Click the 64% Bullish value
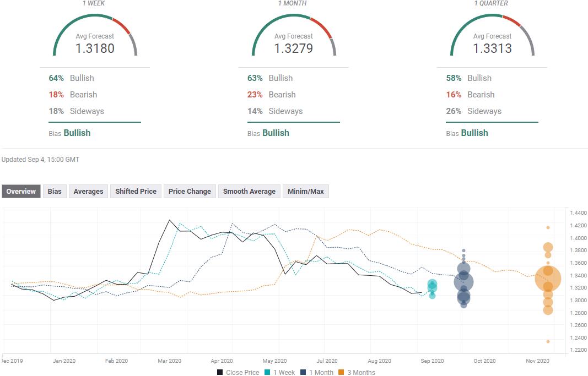This screenshot has width=588, height=376. click(x=56, y=78)
